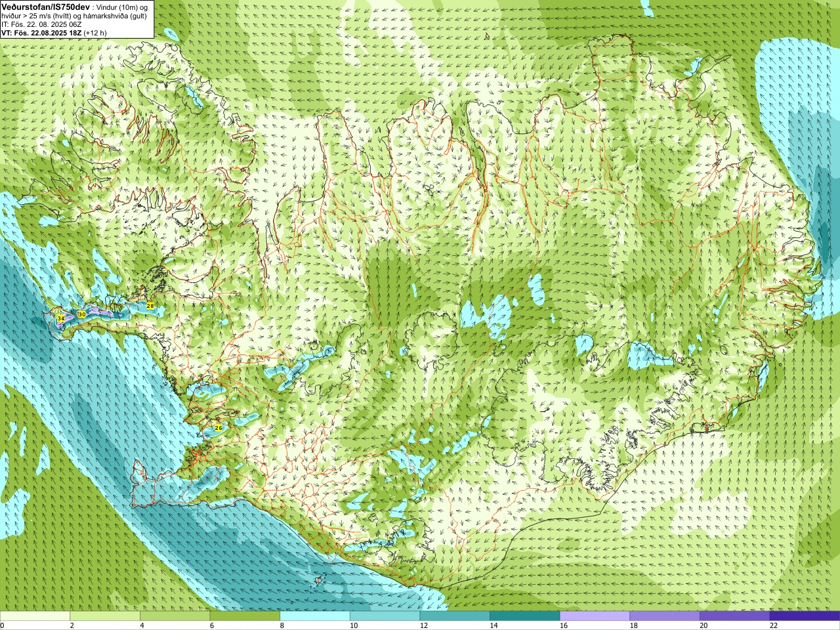
Task: Click the legend scale number 18
Action: (x=633, y=625)
